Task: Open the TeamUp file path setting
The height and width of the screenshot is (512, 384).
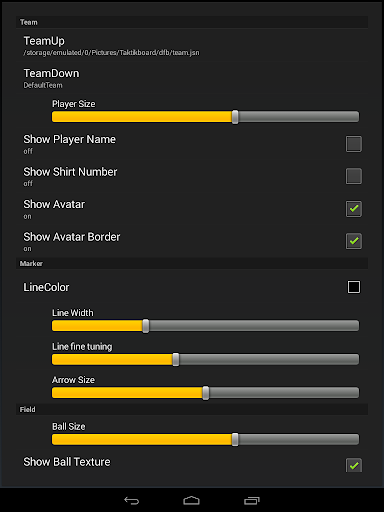Action: (192, 46)
